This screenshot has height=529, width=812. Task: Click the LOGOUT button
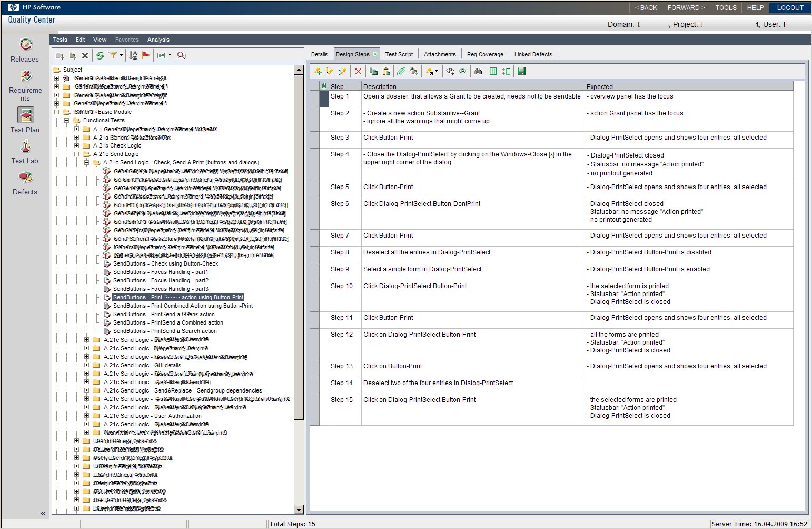(790, 8)
